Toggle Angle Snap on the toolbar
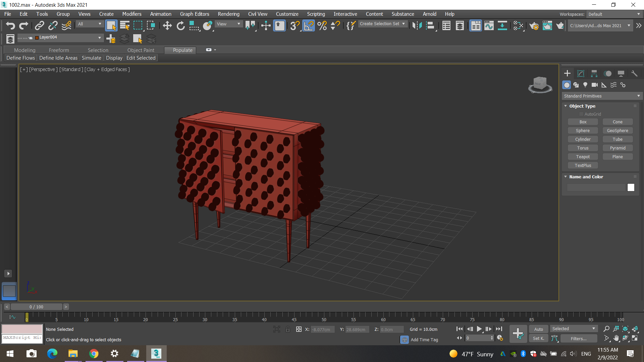This screenshot has width=644, height=362. [309, 26]
